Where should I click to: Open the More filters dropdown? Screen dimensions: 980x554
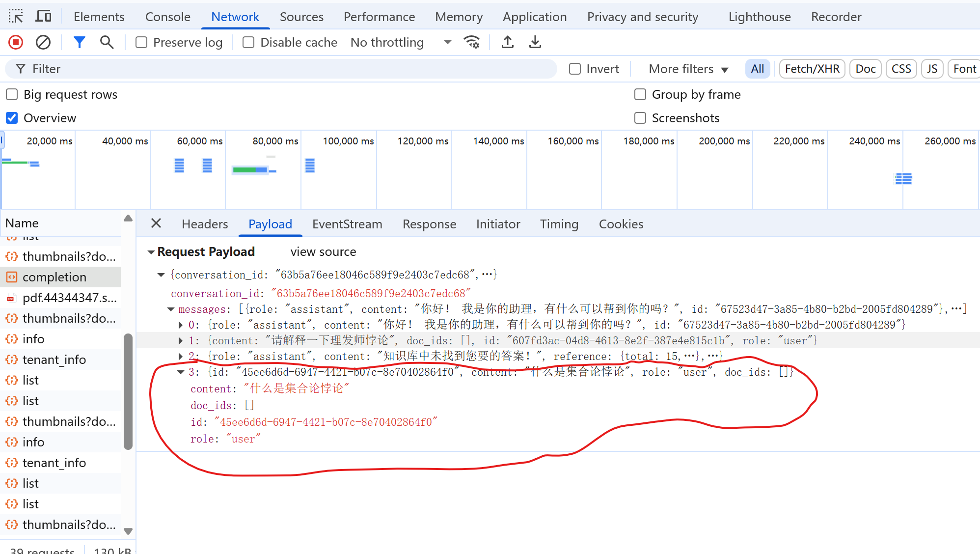[688, 69]
